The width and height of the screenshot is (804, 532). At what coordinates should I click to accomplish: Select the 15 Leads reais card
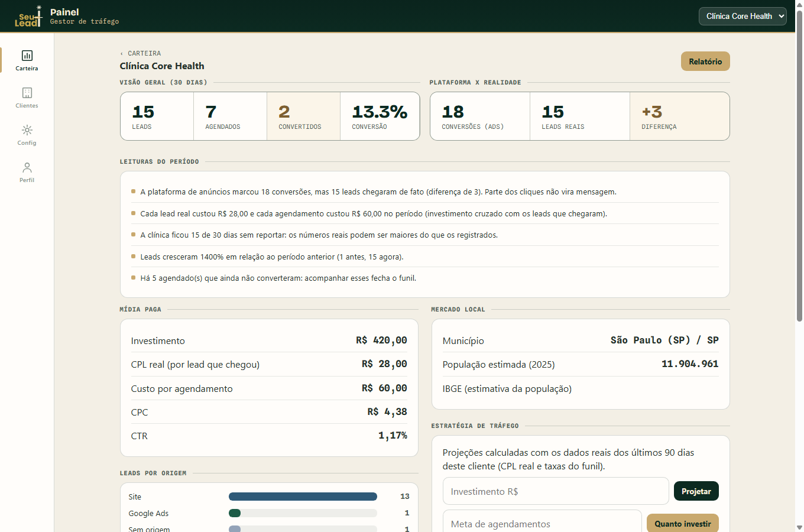[x=580, y=116]
